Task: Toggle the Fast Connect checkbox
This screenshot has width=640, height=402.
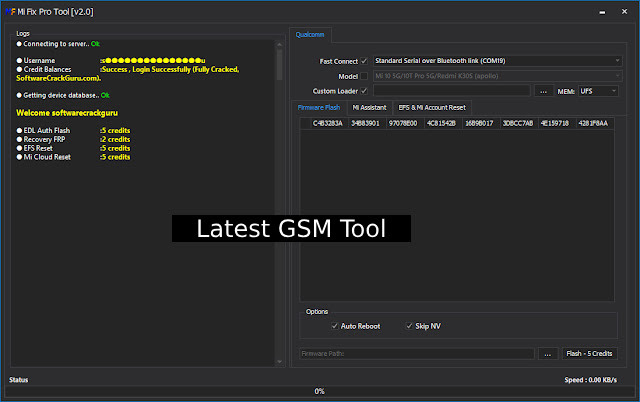Action: coord(364,61)
